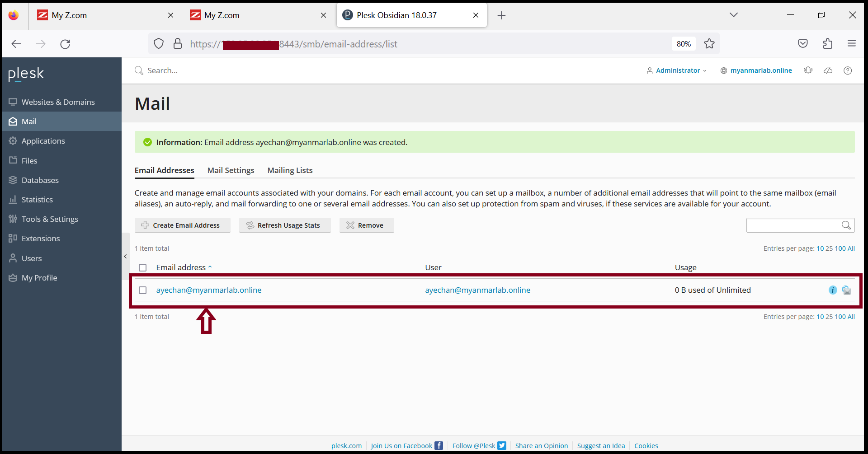The image size is (868, 454).
Task: Open Tools & Settings in the sidebar
Action: (50, 219)
